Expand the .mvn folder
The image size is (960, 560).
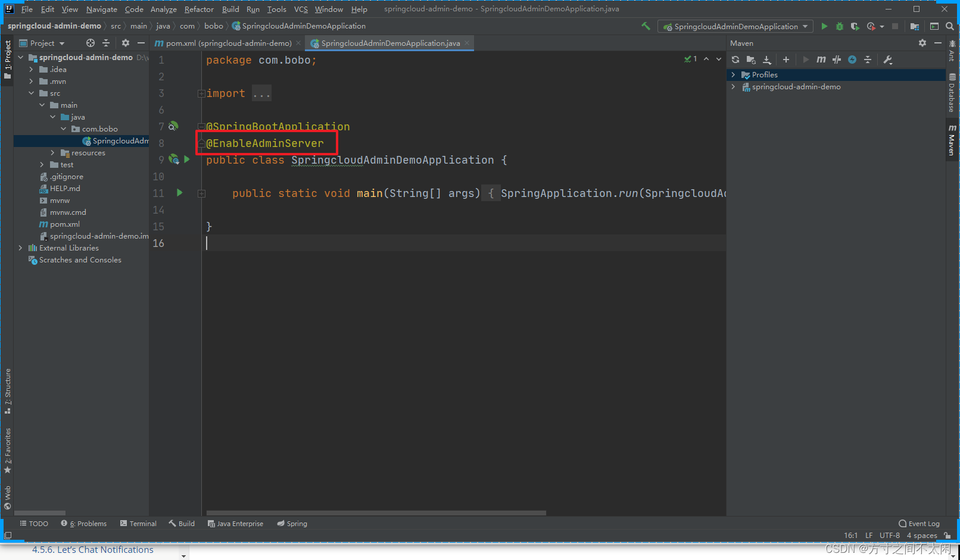[x=31, y=81]
